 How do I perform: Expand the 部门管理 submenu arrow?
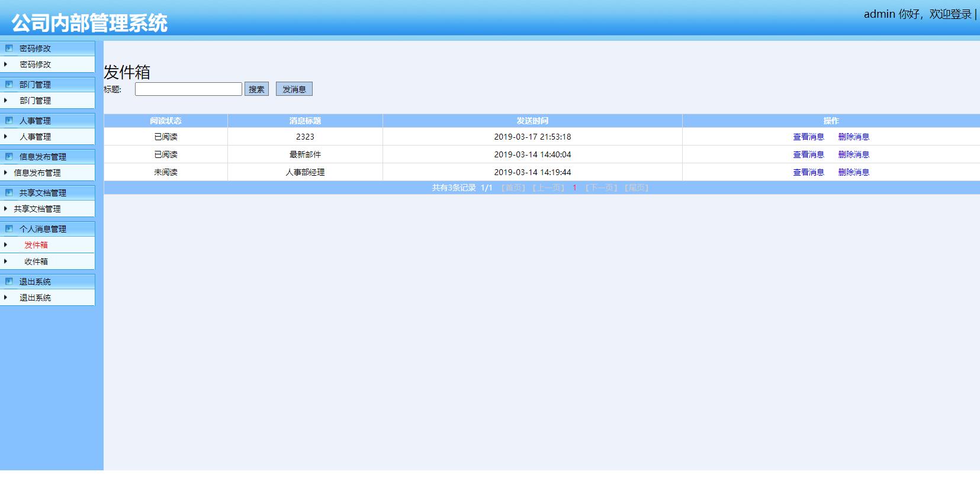point(6,101)
